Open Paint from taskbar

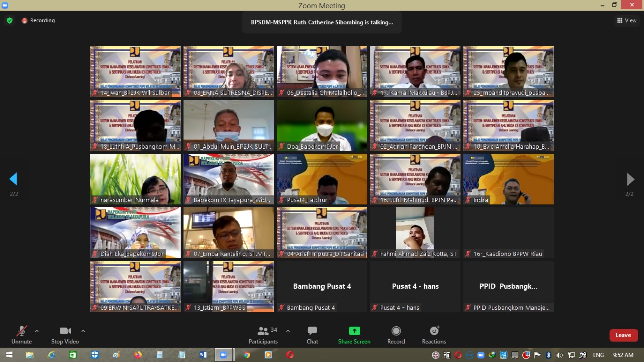click(x=116, y=355)
